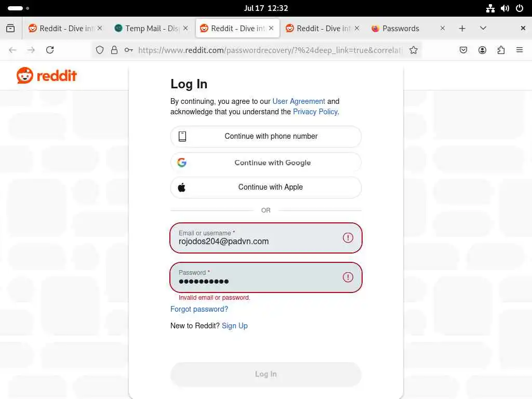Continue with Apple
The width and height of the screenshot is (532, 399).
[266, 187]
